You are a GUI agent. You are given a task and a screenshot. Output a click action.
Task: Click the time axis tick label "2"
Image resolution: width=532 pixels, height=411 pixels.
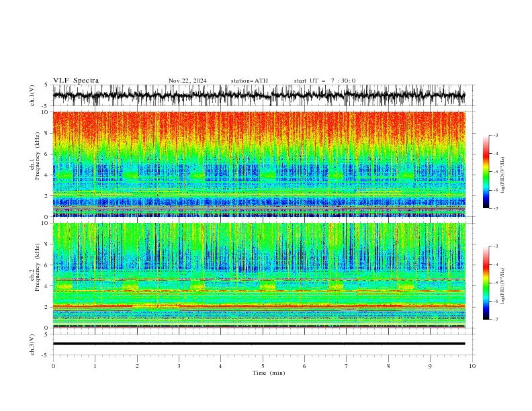tap(137, 366)
